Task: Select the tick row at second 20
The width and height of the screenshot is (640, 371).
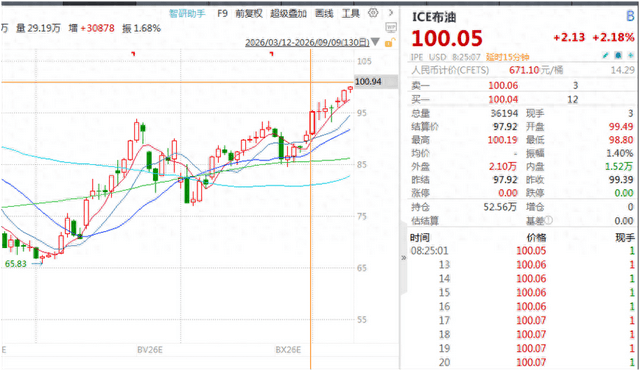Action: [x=522, y=362]
